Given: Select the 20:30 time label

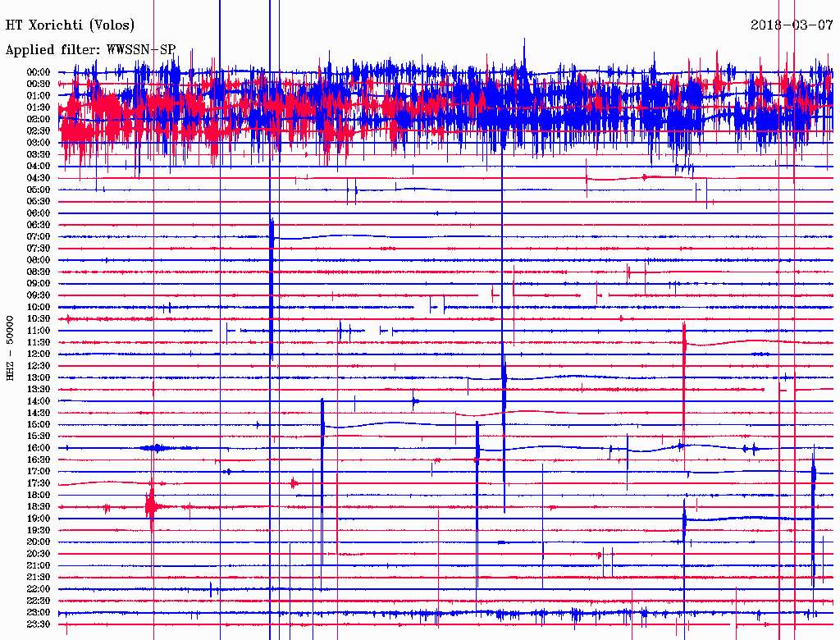Looking at the screenshot, I should (x=39, y=554).
